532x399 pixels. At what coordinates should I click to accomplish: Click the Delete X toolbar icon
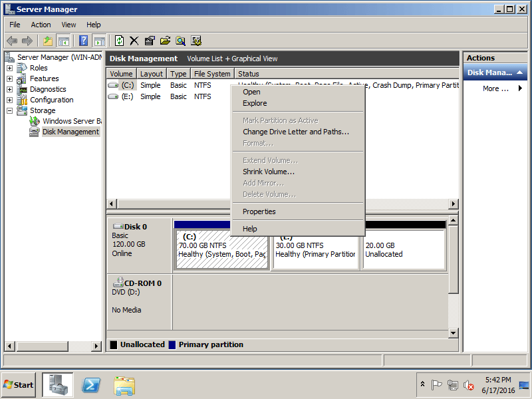(x=134, y=41)
